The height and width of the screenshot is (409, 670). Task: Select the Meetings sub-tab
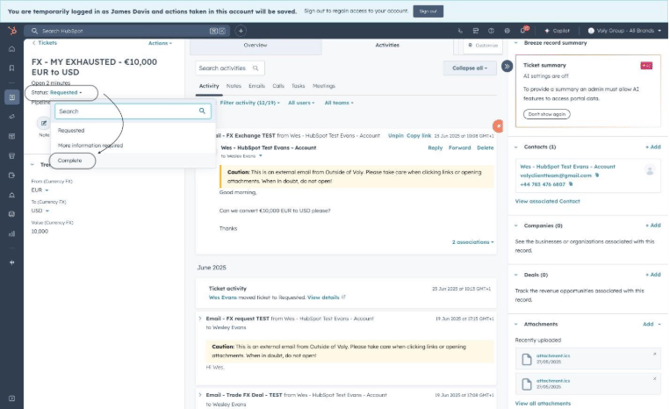324,86
